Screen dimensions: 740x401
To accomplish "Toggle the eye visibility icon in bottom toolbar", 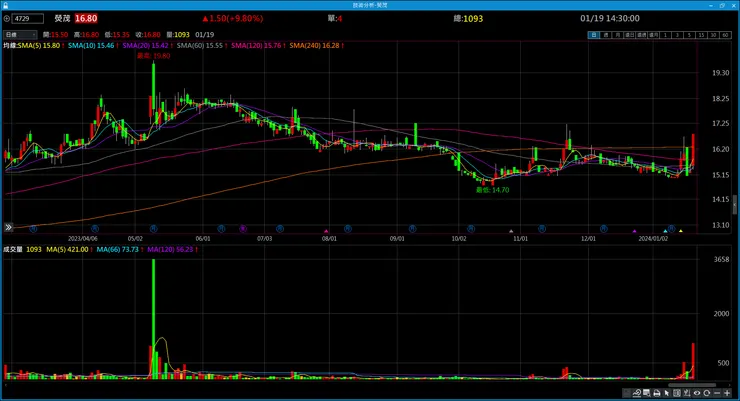I will point(697,393).
